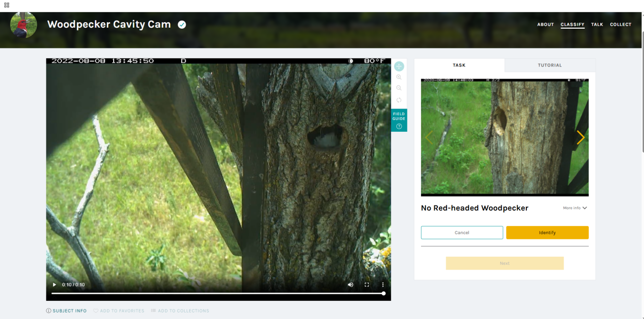
Task: Click the Cancel button
Action: coord(462,232)
